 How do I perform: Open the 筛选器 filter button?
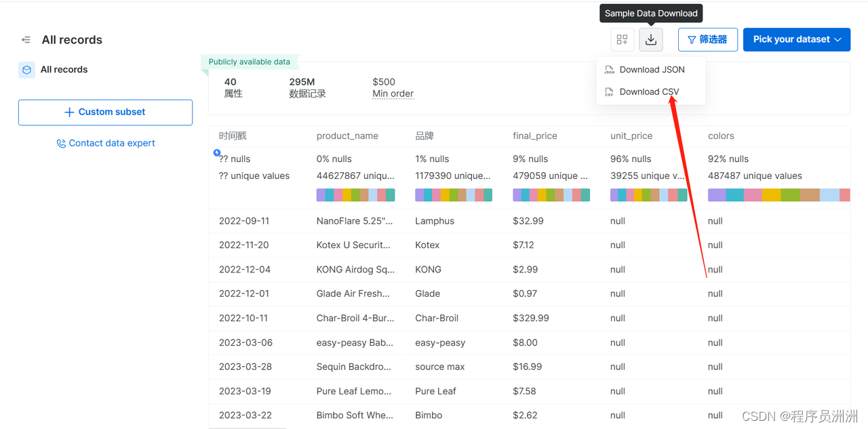tap(707, 39)
